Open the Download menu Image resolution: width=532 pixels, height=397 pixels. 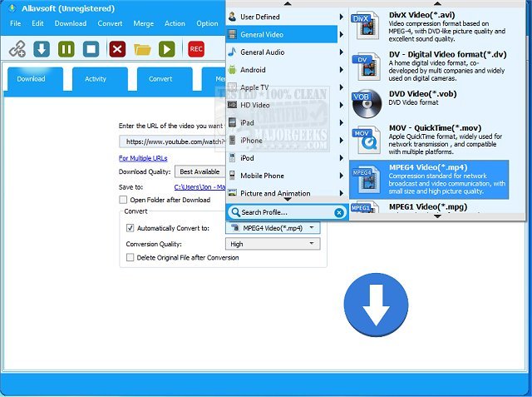(71, 23)
